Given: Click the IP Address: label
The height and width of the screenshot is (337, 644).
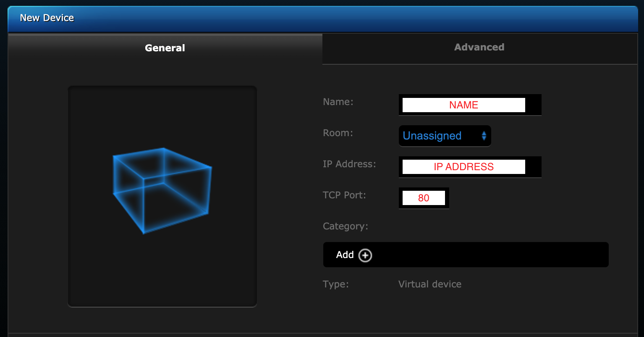Looking at the screenshot, I should click(349, 164).
